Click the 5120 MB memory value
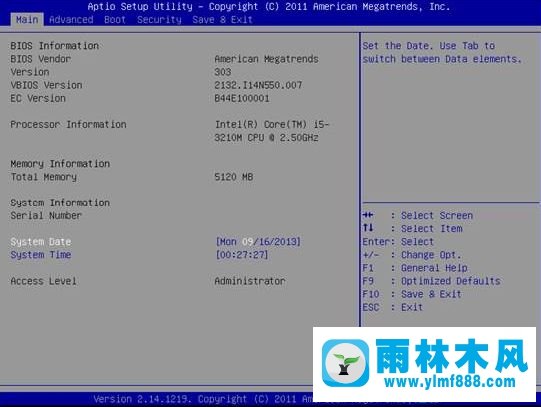Viewport: 541px width, 407px height. (234, 177)
